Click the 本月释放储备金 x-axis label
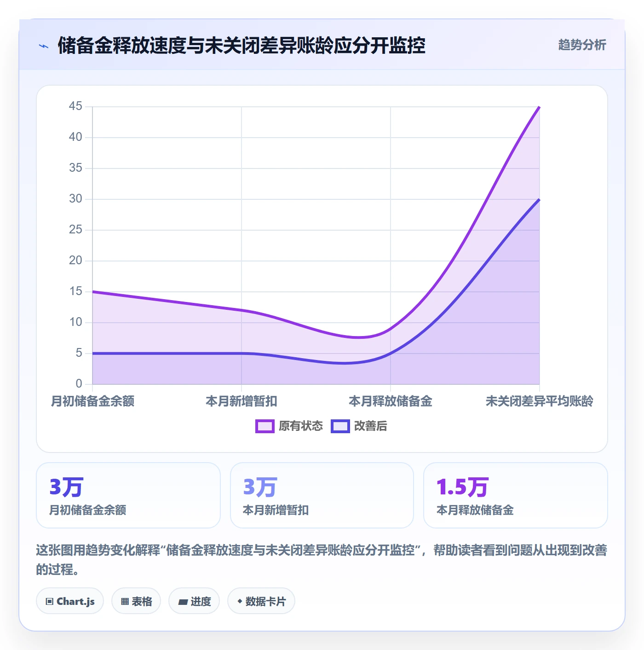The width and height of the screenshot is (644, 650). [391, 401]
